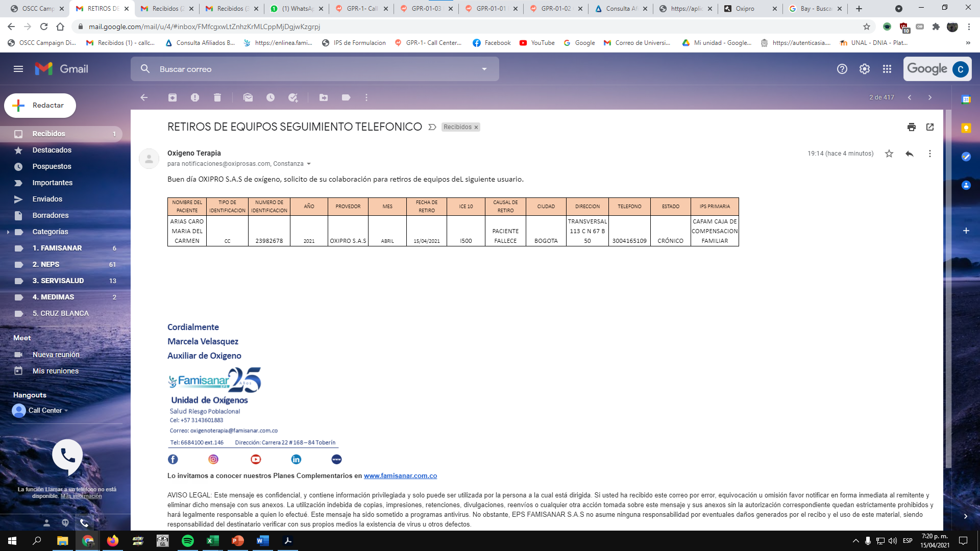Get add-ons with plus icon

(x=966, y=231)
